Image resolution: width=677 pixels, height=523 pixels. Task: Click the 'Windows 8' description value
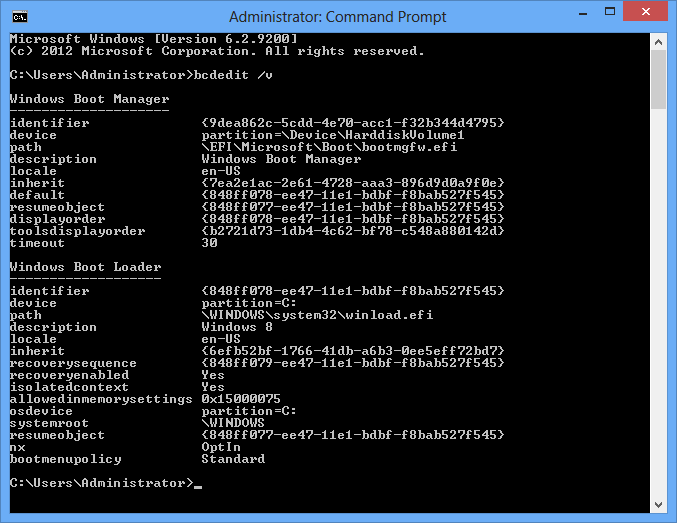tap(237, 327)
